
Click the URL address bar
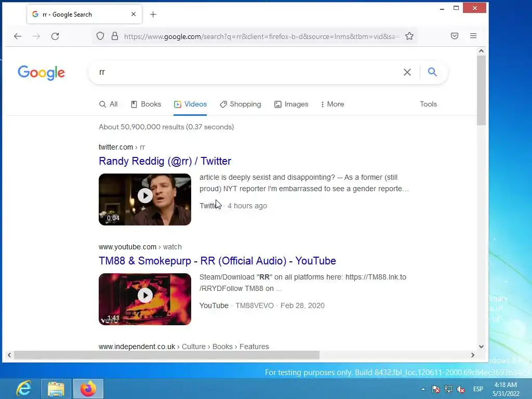coord(261,36)
